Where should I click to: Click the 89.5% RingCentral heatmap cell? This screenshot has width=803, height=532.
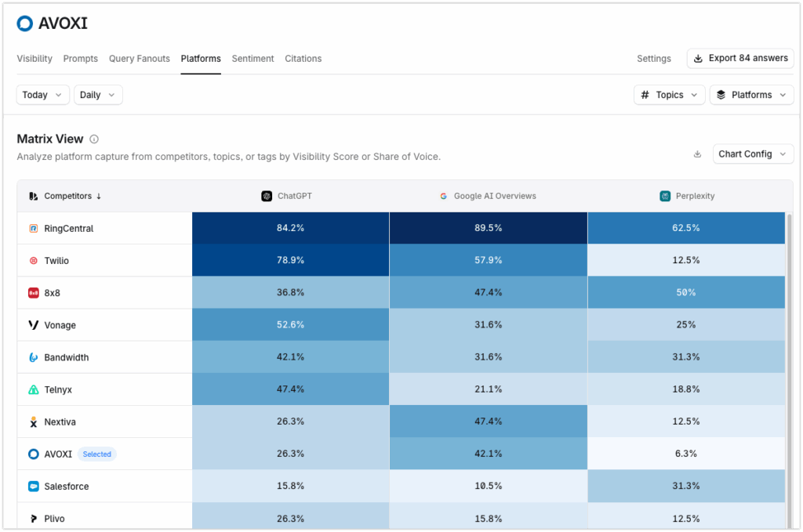pos(488,228)
